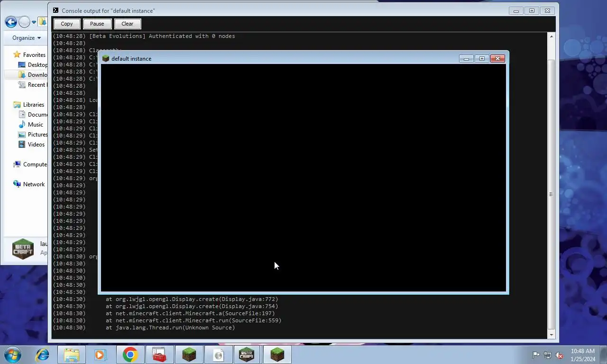
Task: Click Explorer back navigation button
Action: pos(11,22)
